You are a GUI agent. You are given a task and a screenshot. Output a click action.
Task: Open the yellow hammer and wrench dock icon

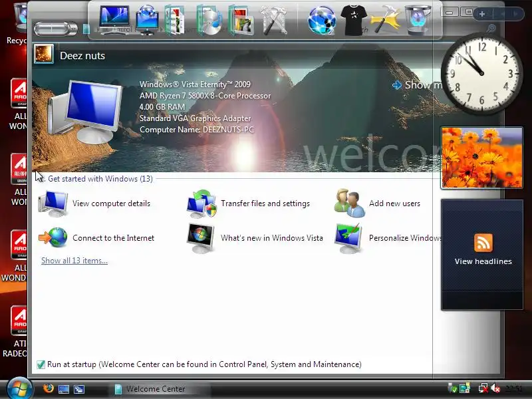pyautogui.click(x=385, y=20)
